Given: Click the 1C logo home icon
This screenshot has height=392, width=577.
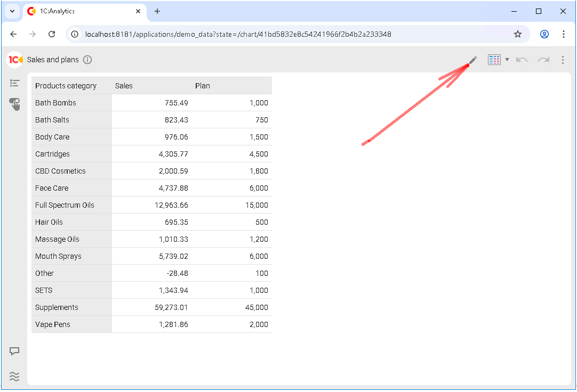Looking at the screenshot, I should point(15,60).
